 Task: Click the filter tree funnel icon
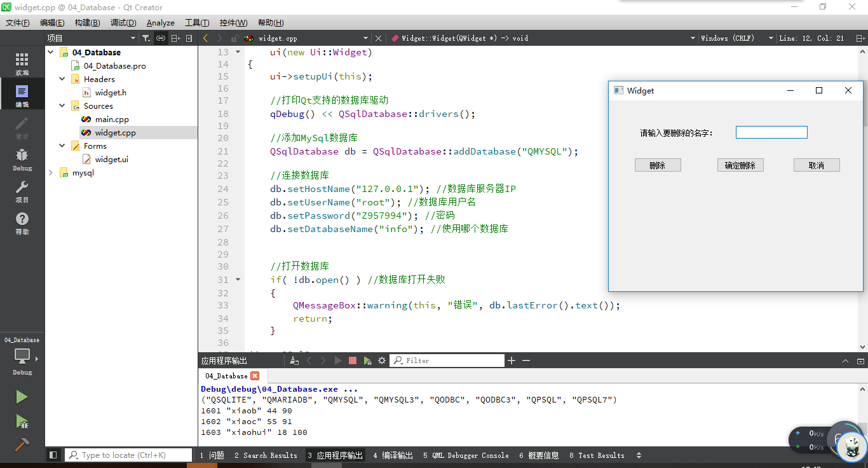coord(146,38)
